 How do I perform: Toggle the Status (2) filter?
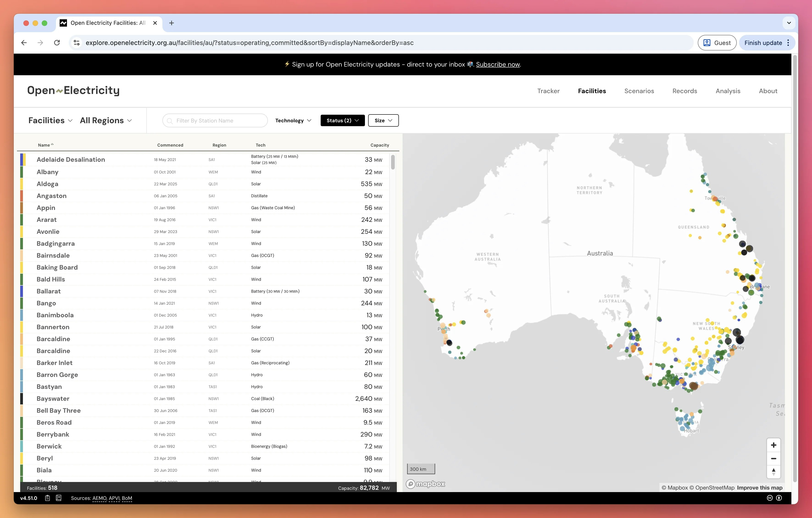tap(342, 120)
